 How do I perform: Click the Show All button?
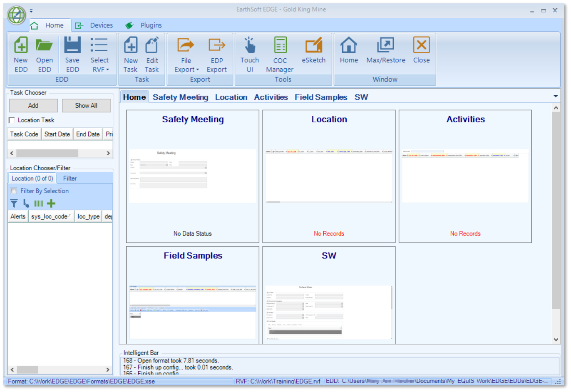click(x=87, y=106)
